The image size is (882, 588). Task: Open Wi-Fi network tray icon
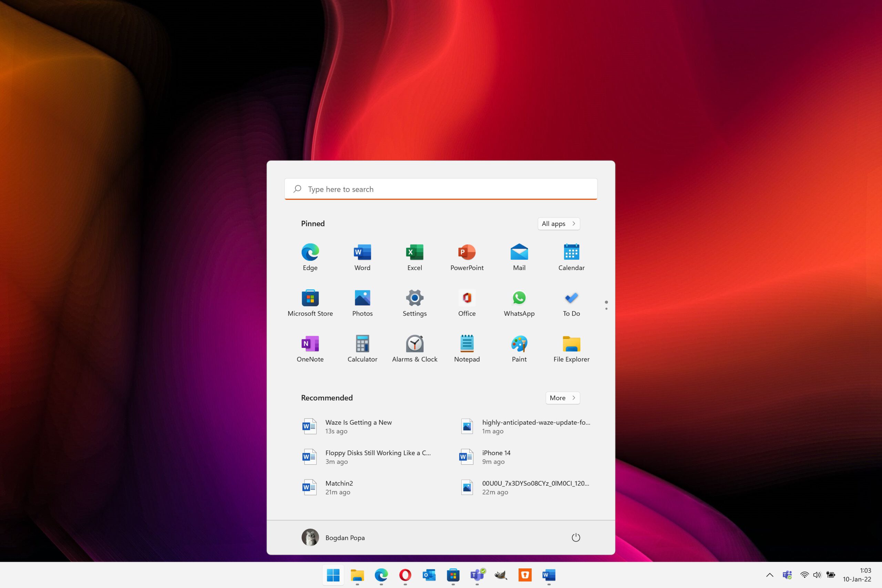(804, 575)
